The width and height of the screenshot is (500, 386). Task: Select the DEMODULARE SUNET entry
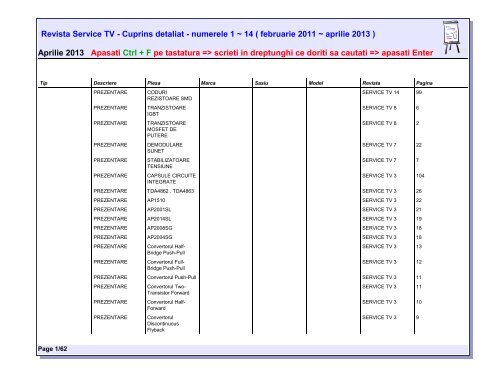tap(165, 148)
